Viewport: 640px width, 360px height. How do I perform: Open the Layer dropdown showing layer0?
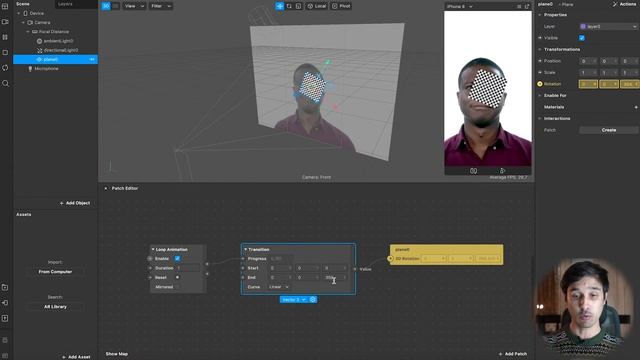[x=609, y=27]
